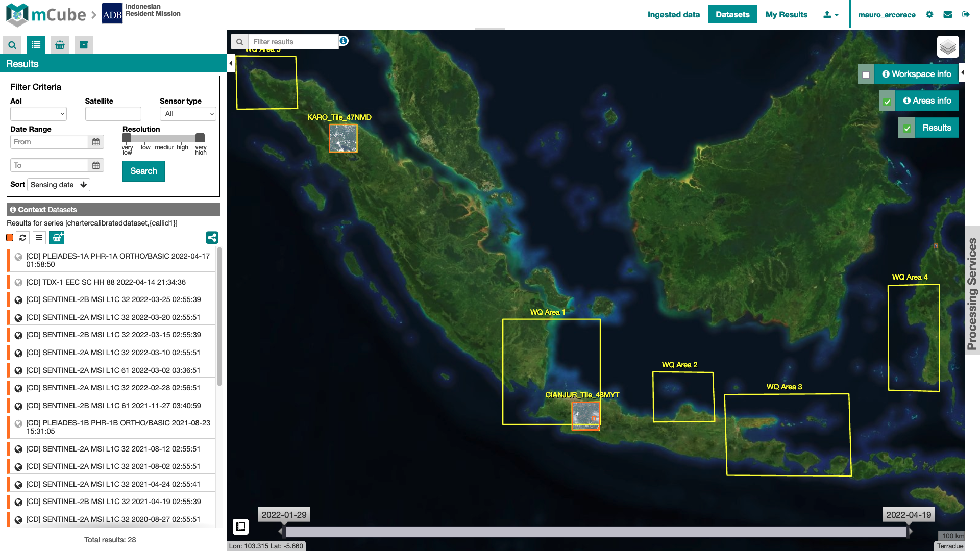Open the archive box icon in left toolbar
This screenshot has height=551, width=980.
[83, 45]
